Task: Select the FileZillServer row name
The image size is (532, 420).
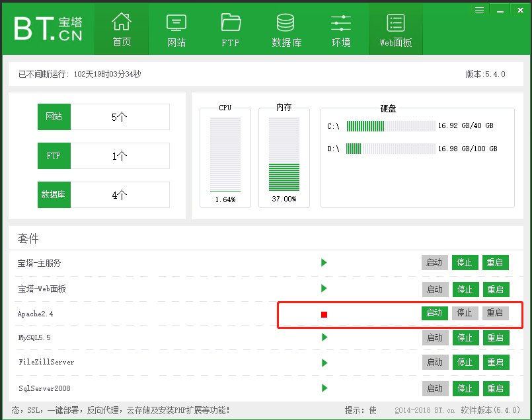Action: (x=46, y=362)
